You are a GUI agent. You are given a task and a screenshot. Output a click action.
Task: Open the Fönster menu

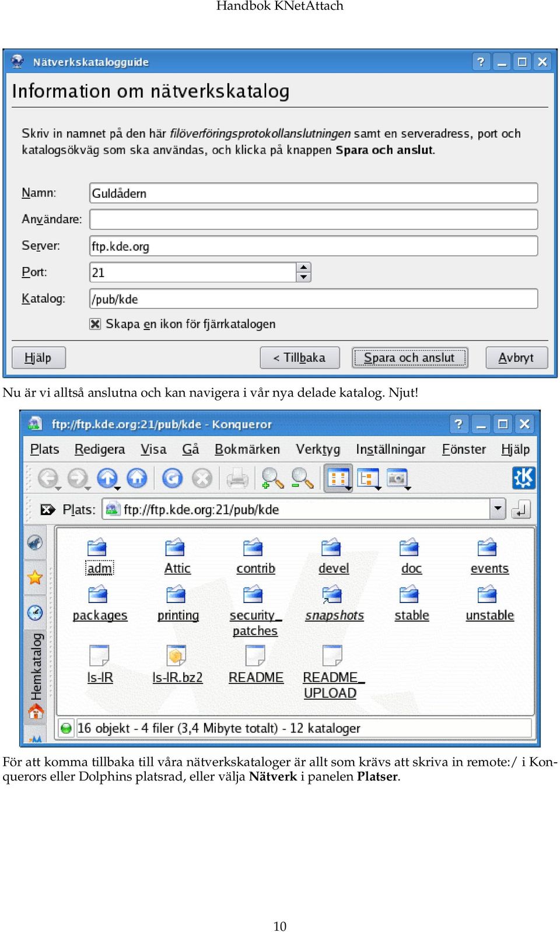(464, 449)
